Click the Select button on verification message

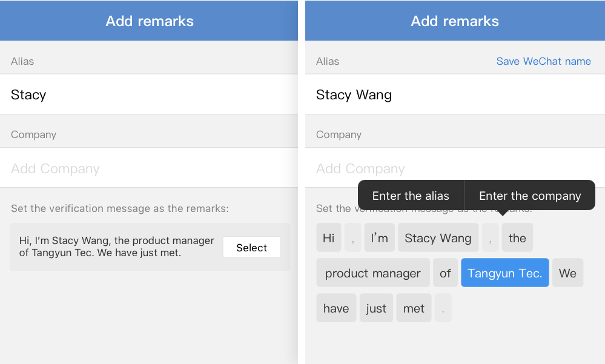[251, 247]
